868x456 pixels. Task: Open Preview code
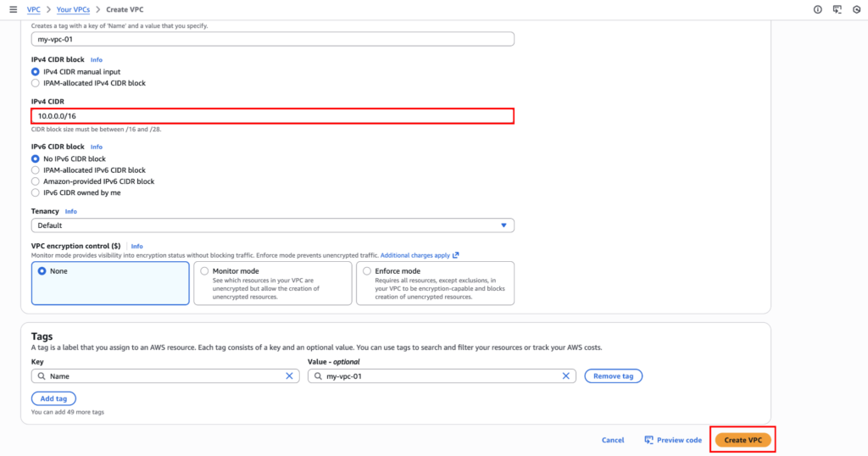673,440
